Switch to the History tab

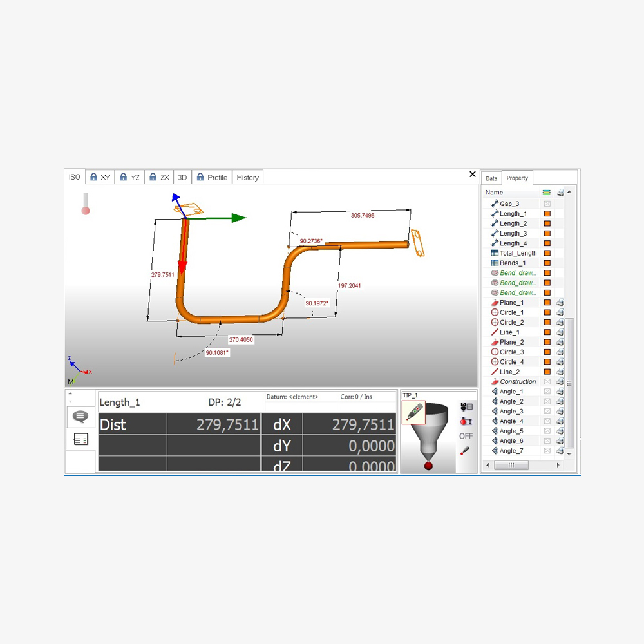(x=247, y=178)
